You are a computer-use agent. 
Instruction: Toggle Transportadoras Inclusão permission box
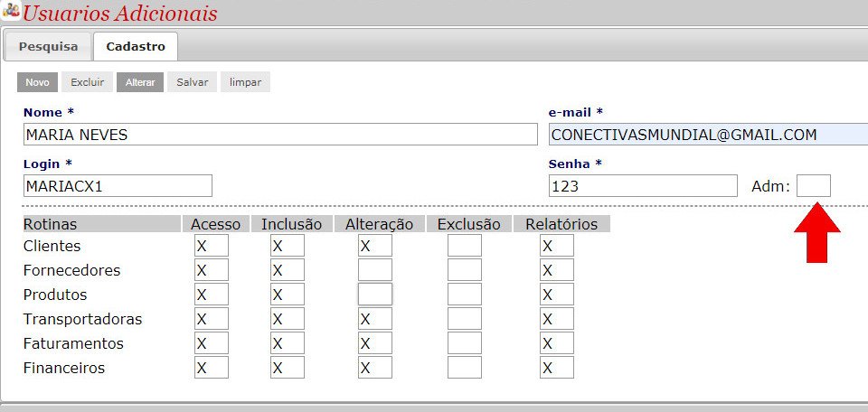(287, 319)
